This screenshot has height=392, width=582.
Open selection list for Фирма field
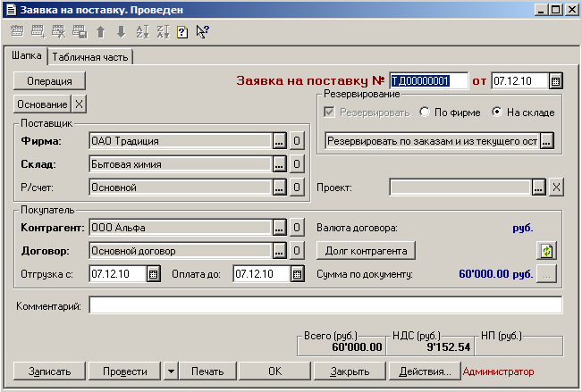pyautogui.click(x=279, y=141)
